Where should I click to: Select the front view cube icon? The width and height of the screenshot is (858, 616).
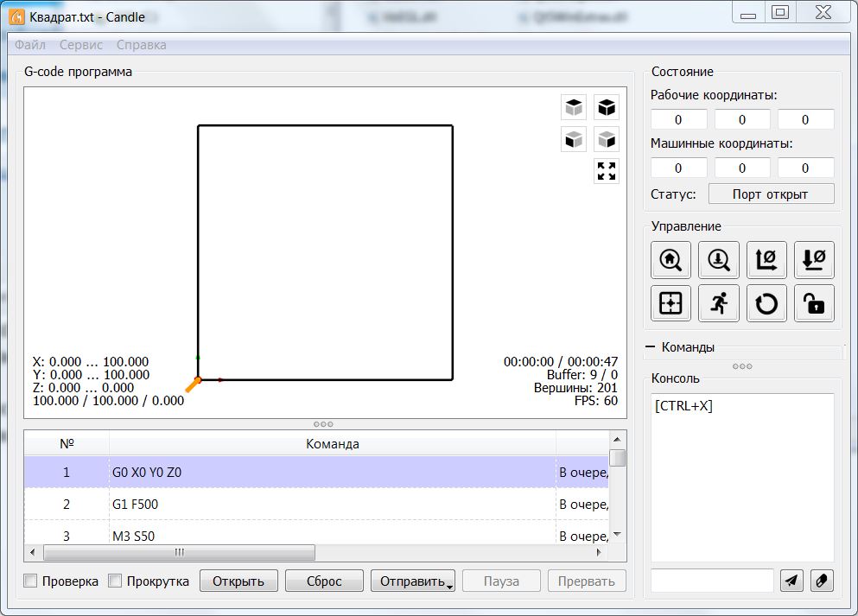(x=574, y=139)
